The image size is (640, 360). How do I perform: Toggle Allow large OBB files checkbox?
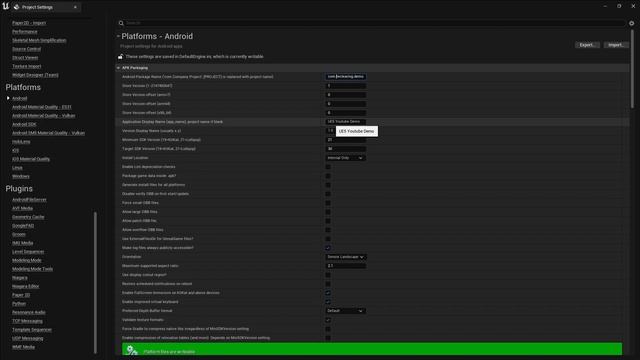328,212
